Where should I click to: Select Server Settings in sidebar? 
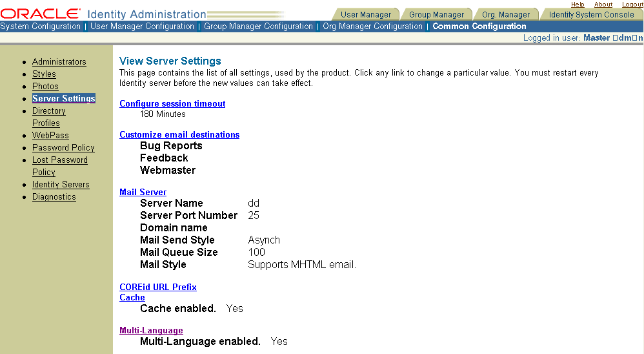tap(64, 98)
